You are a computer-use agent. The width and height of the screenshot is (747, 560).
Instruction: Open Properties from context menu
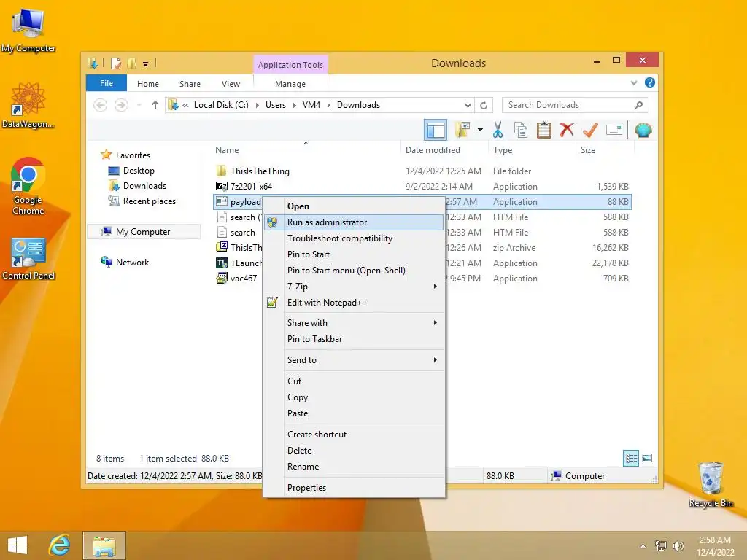(354, 488)
